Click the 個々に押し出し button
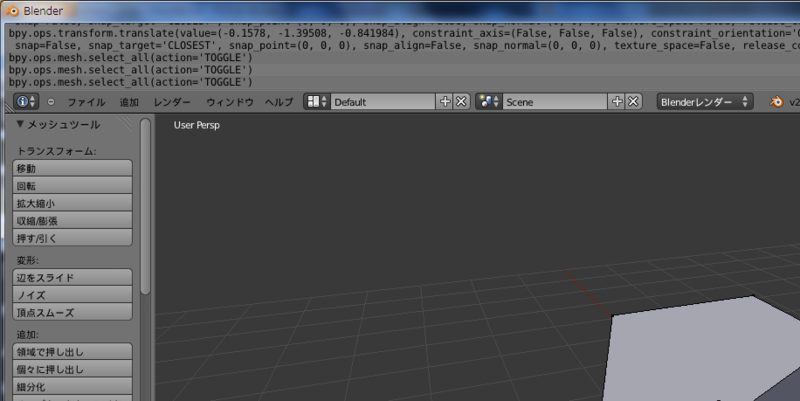The width and height of the screenshot is (800, 401). click(72, 369)
